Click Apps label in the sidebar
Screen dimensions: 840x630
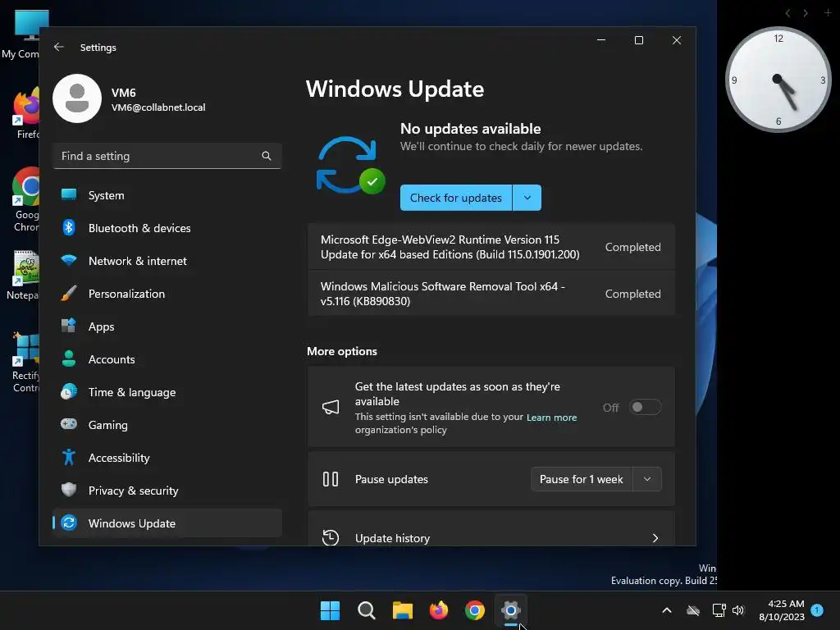click(101, 326)
